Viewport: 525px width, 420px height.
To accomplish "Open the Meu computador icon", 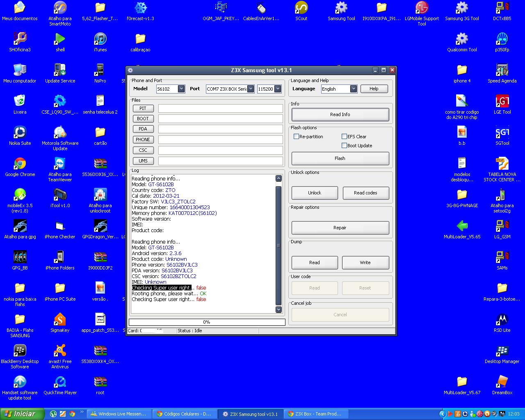I will pyautogui.click(x=20, y=73).
